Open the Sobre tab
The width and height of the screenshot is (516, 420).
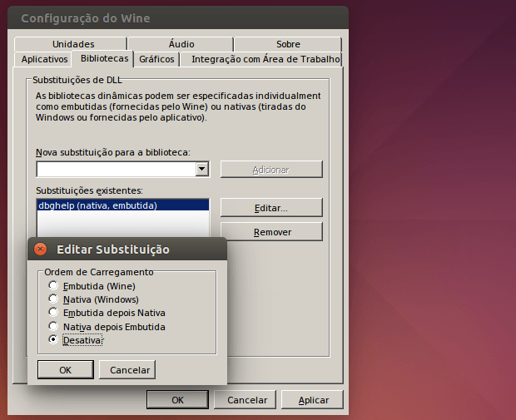[x=288, y=44]
